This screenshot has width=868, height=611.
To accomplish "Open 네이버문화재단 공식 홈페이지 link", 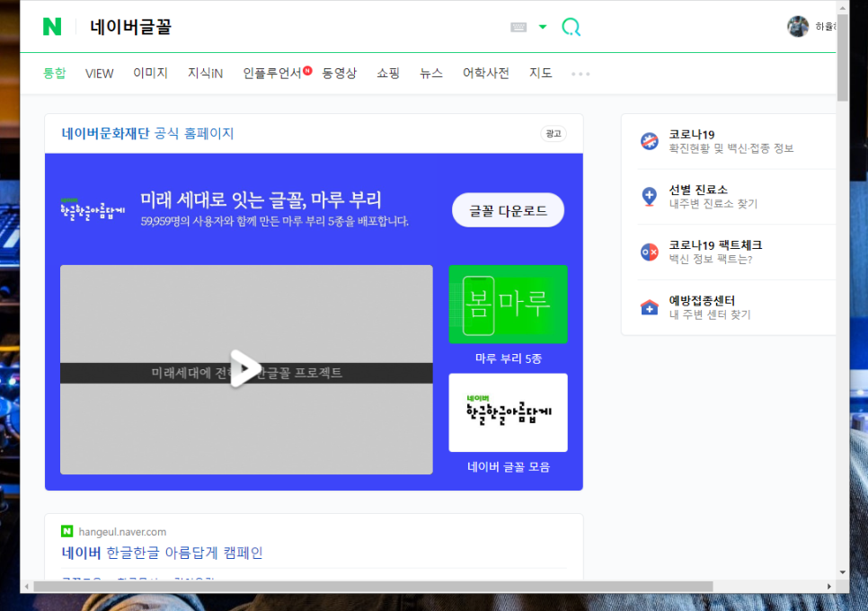I will coord(147,133).
